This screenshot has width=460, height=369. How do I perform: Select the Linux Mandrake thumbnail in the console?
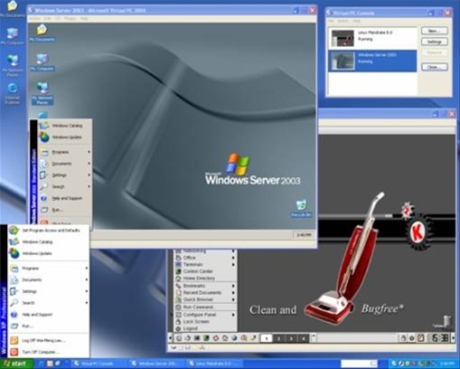(342, 38)
